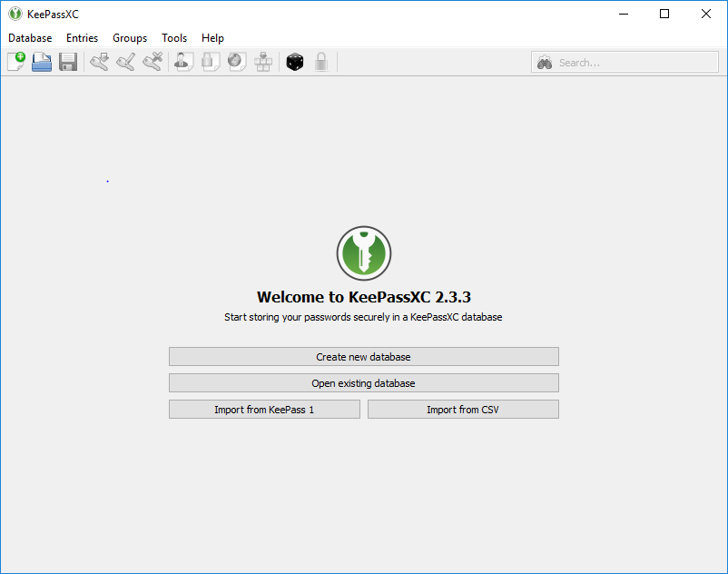The height and width of the screenshot is (574, 728).
Task: Click the Copy URL globe icon
Action: pyautogui.click(x=237, y=62)
